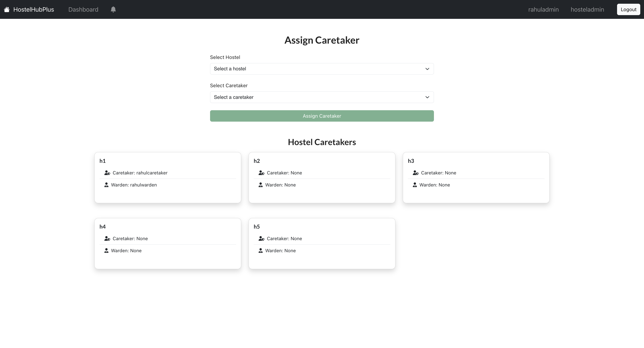Click 'Caretaker: None' in the h5 card
644x348 pixels.
[x=284, y=239]
